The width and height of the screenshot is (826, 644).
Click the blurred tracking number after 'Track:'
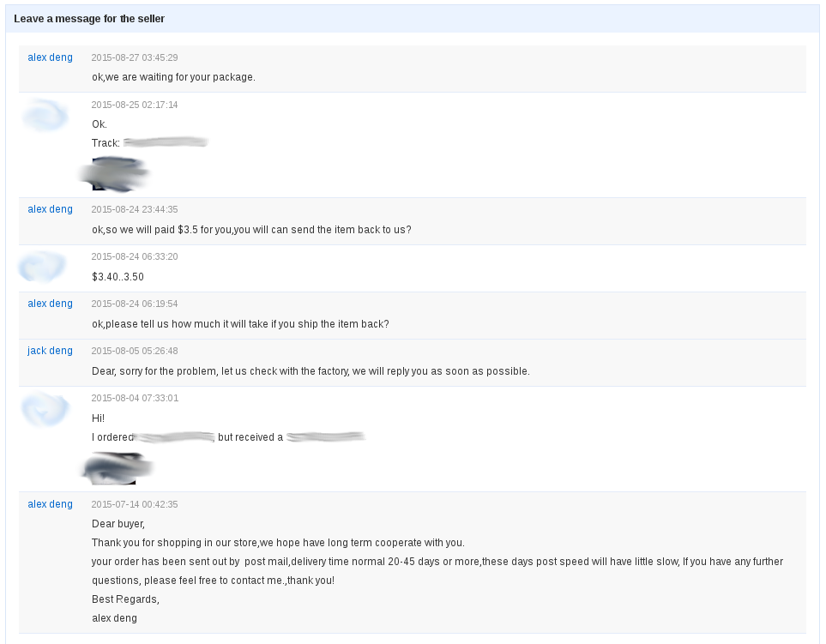coord(166,142)
